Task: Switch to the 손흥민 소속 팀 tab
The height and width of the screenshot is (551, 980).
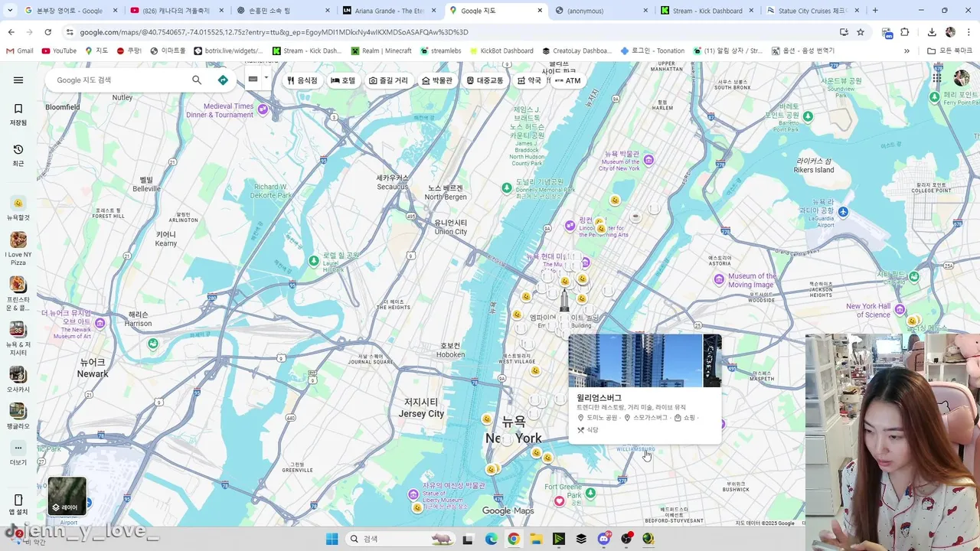Action: tap(282, 11)
